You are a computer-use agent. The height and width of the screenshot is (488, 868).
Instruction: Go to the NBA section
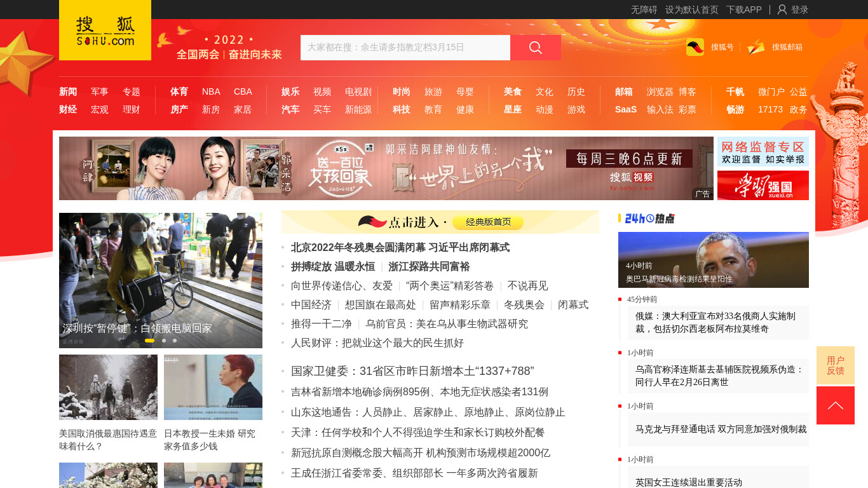tap(211, 91)
